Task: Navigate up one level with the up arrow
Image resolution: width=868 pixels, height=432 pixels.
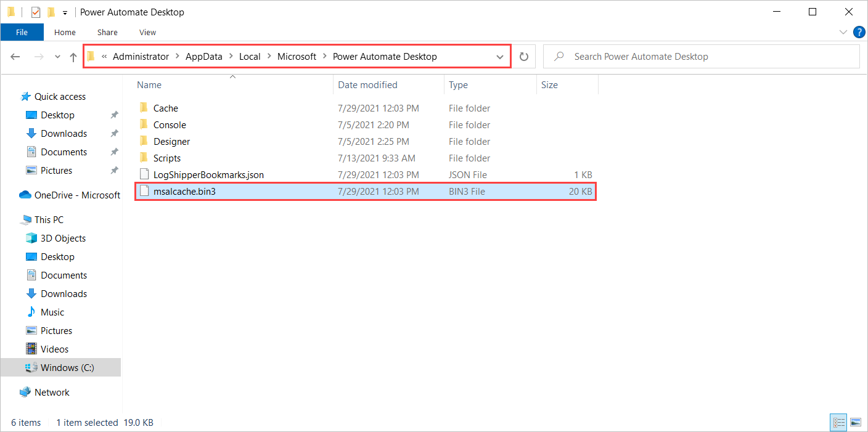Action: [72, 56]
